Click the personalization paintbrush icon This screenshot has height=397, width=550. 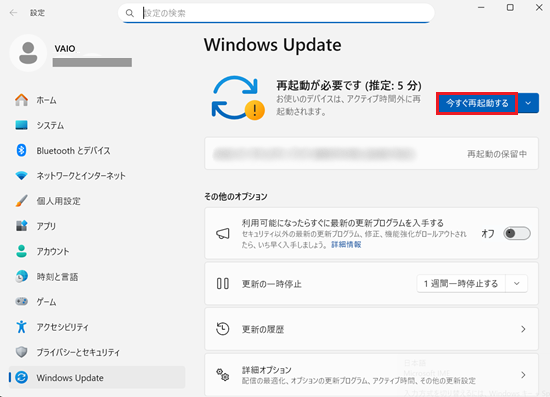pos(21,201)
